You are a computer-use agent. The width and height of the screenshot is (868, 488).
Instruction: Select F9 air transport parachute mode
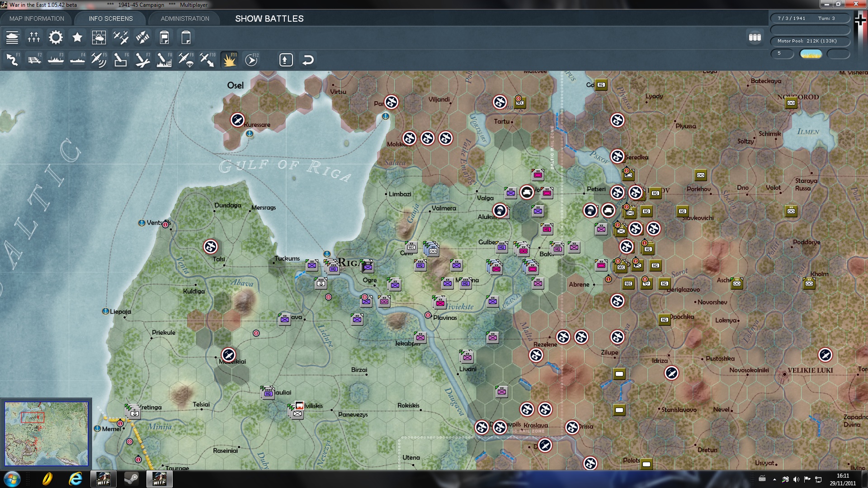pyautogui.click(x=186, y=60)
